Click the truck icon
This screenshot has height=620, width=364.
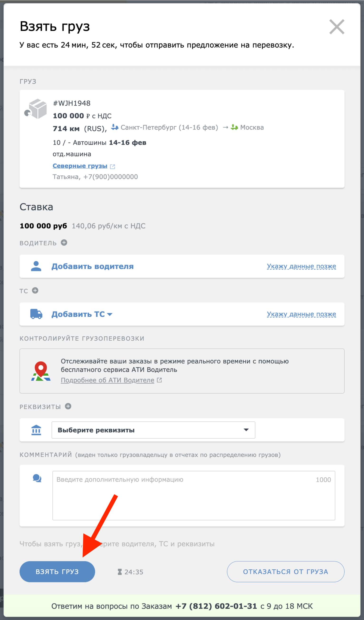[x=36, y=314]
